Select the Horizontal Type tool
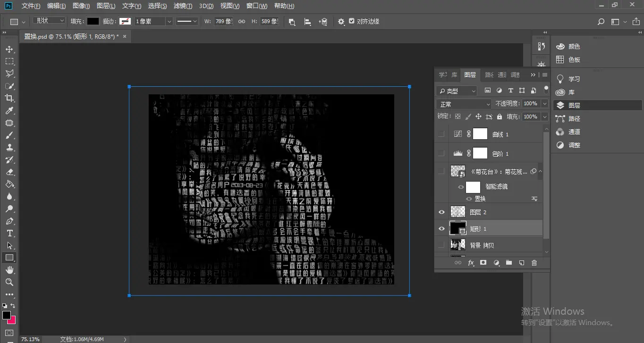The image size is (644, 343). (x=9, y=233)
